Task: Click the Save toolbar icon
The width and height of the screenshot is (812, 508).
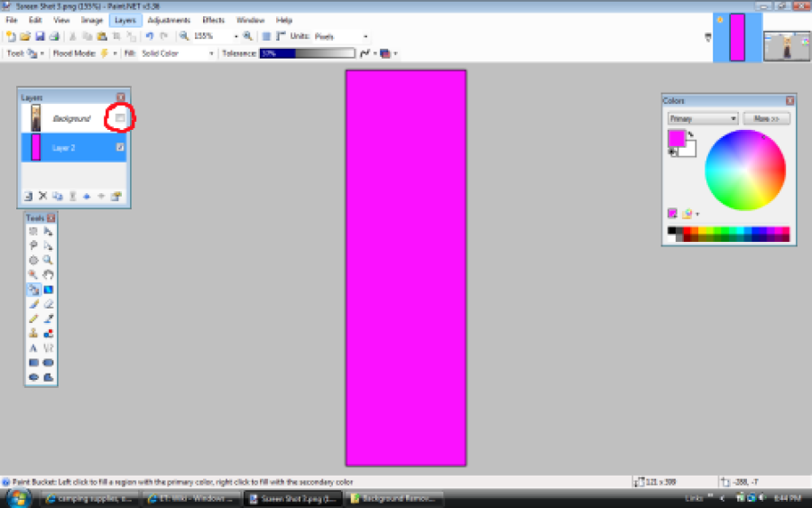Action: [x=40, y=36]
